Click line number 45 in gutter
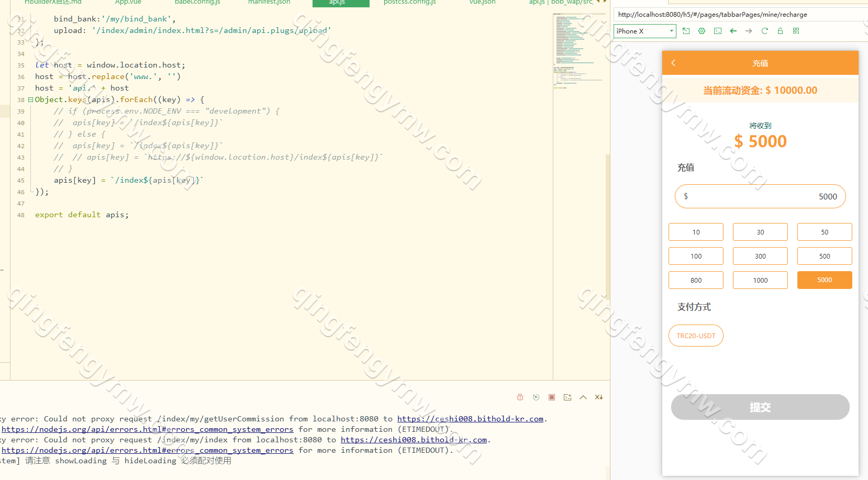The height and width of the screenshot is (480, 868). [21, 181]
